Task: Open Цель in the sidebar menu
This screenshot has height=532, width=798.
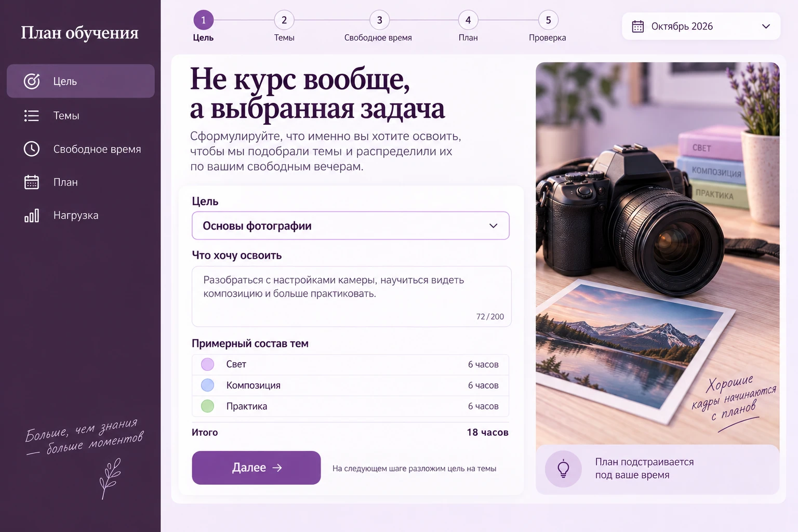Action: coord(81,81)
